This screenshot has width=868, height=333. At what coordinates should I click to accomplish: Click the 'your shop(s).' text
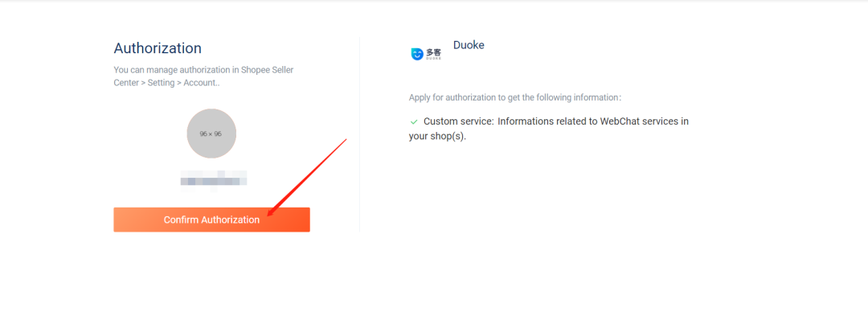click(x=437, y=136)
